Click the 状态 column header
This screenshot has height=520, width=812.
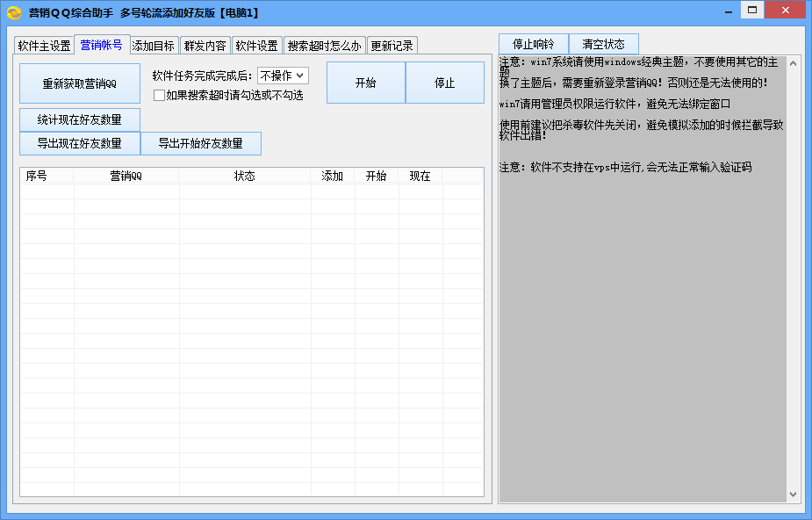coord(244,176)
